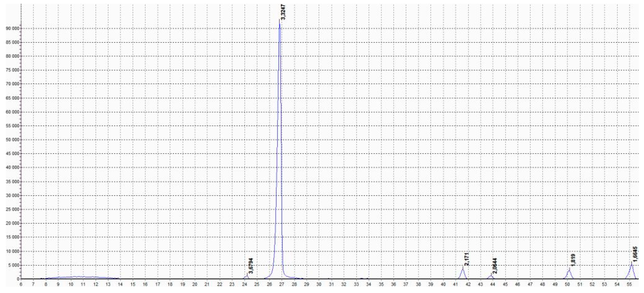
Task: Select the x-axis value 55
Action: [629, 284]
